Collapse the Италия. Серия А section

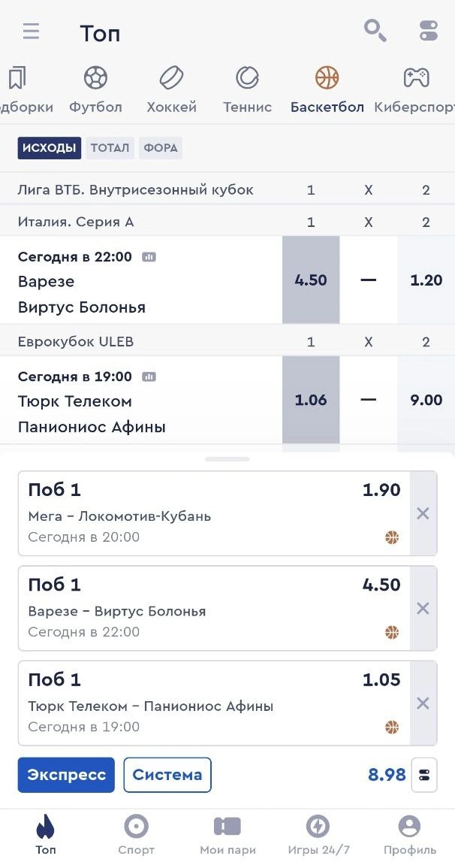(76, 222)
